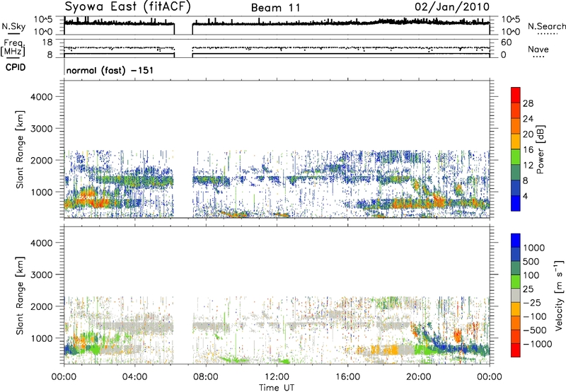Click the data gap in the noise panel
The height and width of the screenshot is (392, 566).
(x=183, y=25)
